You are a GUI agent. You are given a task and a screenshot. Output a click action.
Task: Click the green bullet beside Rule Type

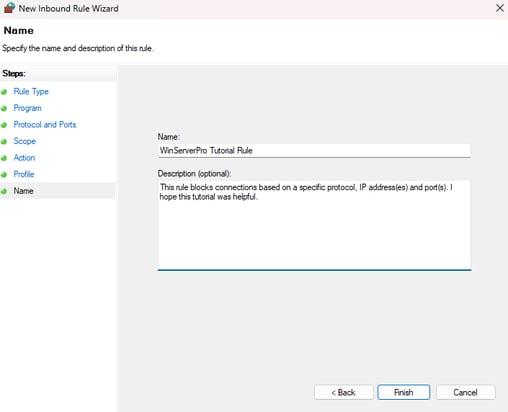pyautogui.click(x=4, y=92)
